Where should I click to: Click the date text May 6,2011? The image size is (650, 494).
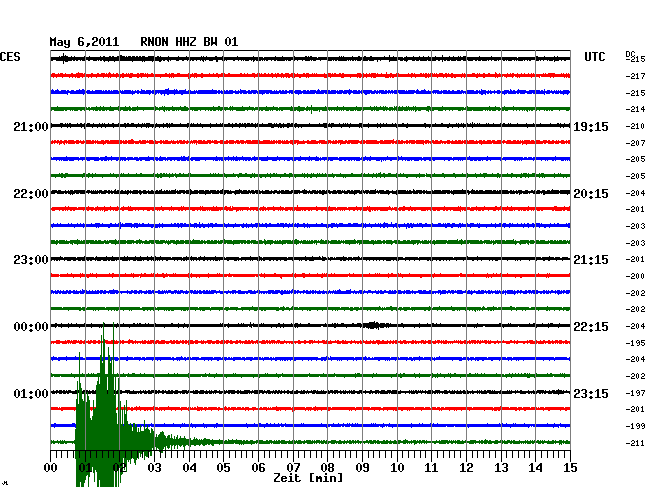[84, 42]
